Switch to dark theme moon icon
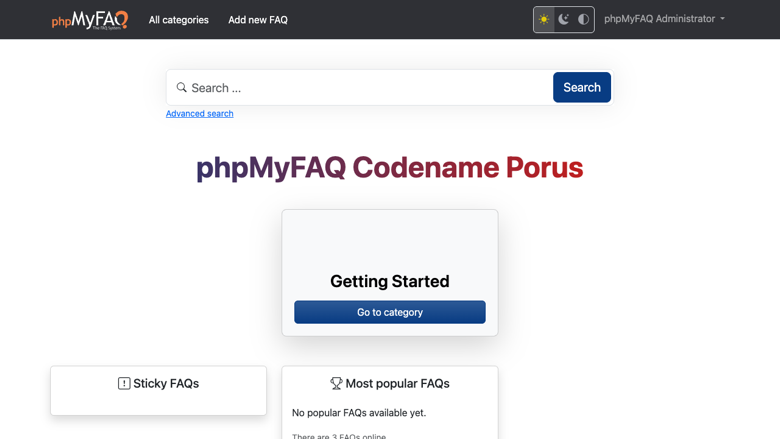The image size is (780, 439). 564,19
